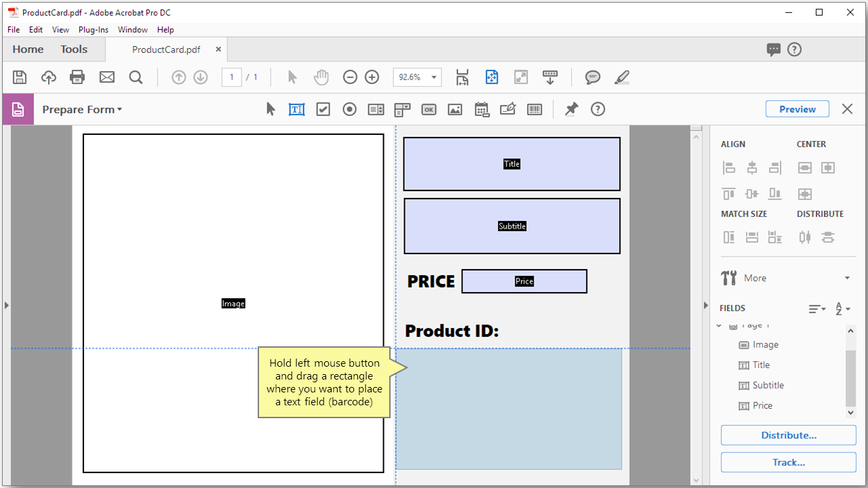Click the Distribute button
The width and height of the screenshot is (868, 488).
click(x=788, y=434)
